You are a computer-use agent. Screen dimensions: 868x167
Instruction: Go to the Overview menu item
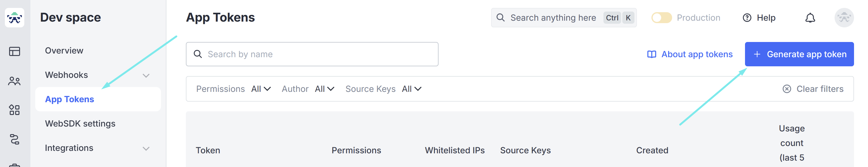pyautogui.click(x=64, y=50)
